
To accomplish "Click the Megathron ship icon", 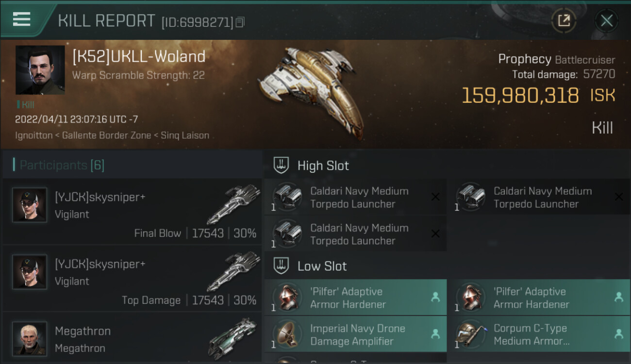I will [x=233, y=338].
